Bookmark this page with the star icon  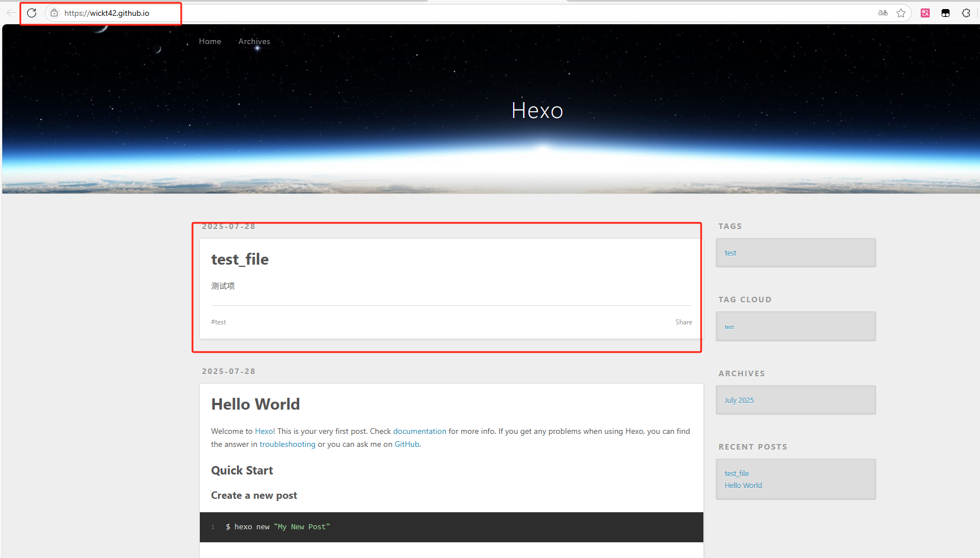coord(901,13)
